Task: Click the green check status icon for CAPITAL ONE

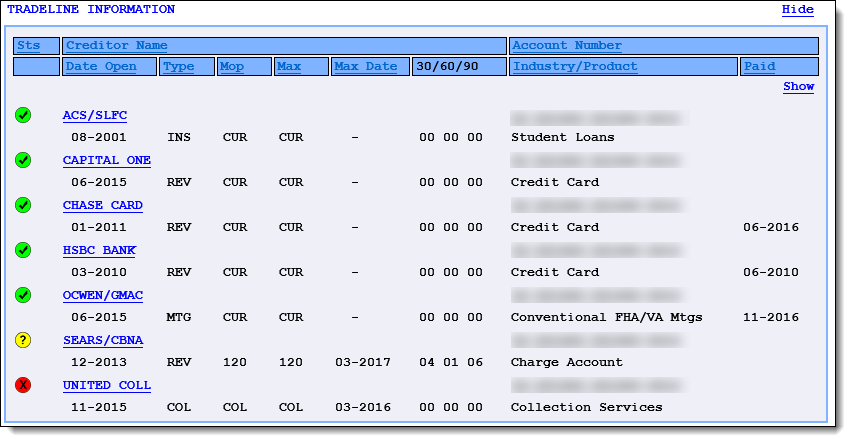Action: click(x=23, y=160)
